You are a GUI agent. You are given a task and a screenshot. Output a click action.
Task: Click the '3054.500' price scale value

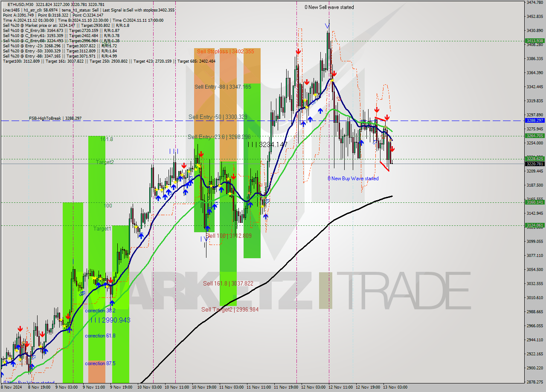tap(534, 270)
